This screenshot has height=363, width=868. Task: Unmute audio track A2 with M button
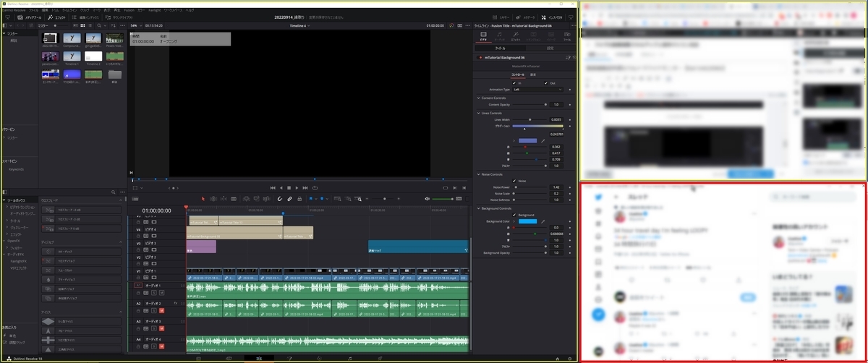tap(161, 311)
